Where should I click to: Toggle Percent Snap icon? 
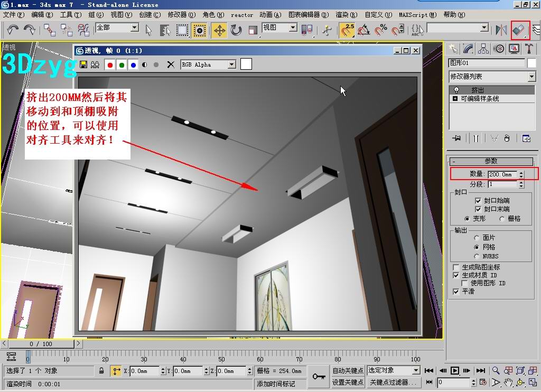coord(381,30)
